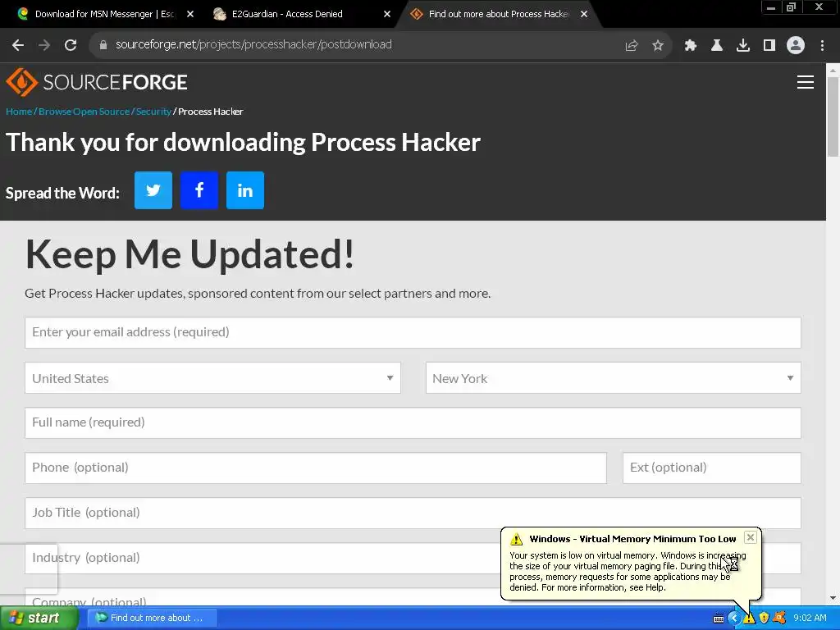Screen dimensions: 840x630
Task: Click the Keep Me Updated heading
Action: (x=189, y=254)
